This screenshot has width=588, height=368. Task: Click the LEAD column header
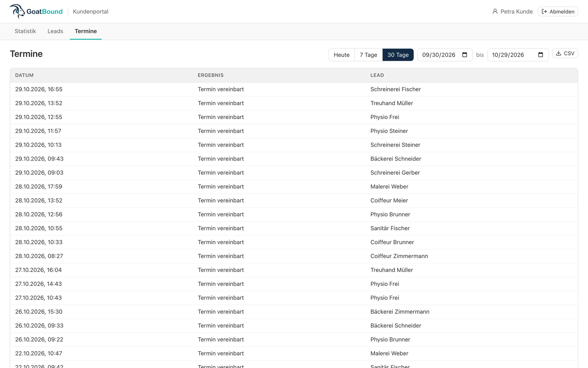377,75
